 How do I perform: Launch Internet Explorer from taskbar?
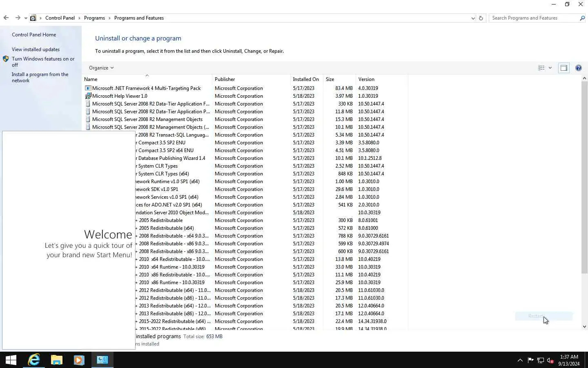[34, 360]
